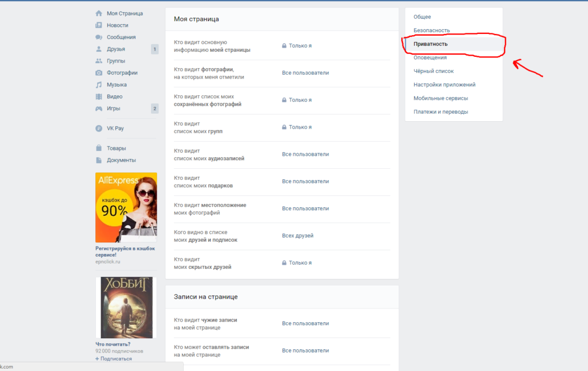Open the VK Pay sidebar item
Image resolution: width=588 pixels, height=371 pixels.
[x=115, y=129]
